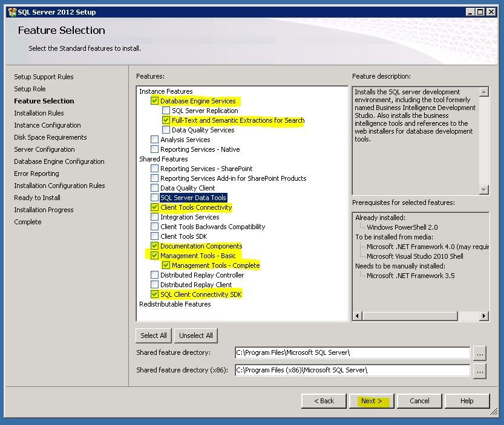Click Ready to Install step
Screen dimensions: 504x425
click(38, 198)
